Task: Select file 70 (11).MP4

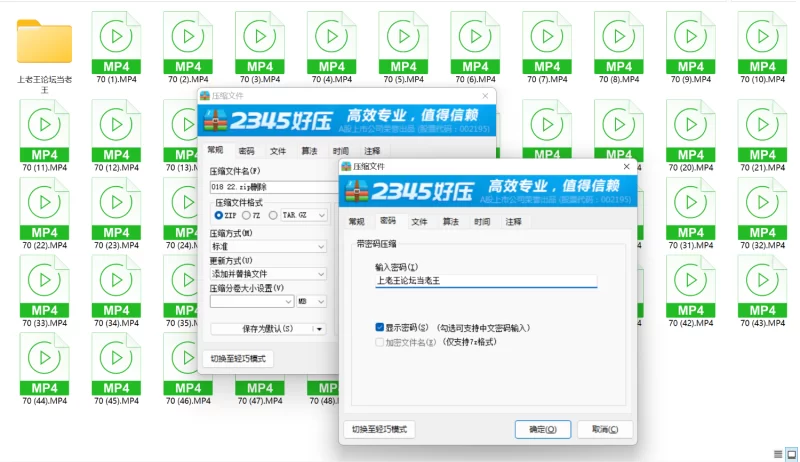Action: click(x=44, y=135)
